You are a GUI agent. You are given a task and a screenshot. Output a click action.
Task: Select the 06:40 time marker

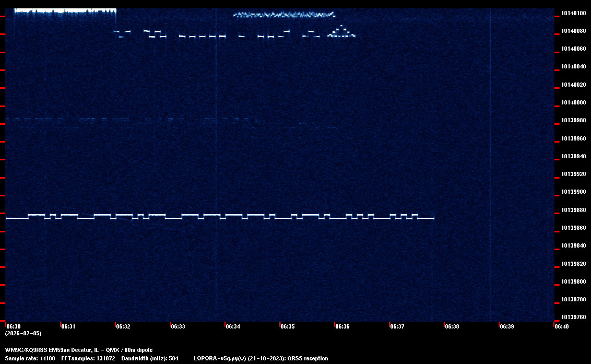click(562, 326)
